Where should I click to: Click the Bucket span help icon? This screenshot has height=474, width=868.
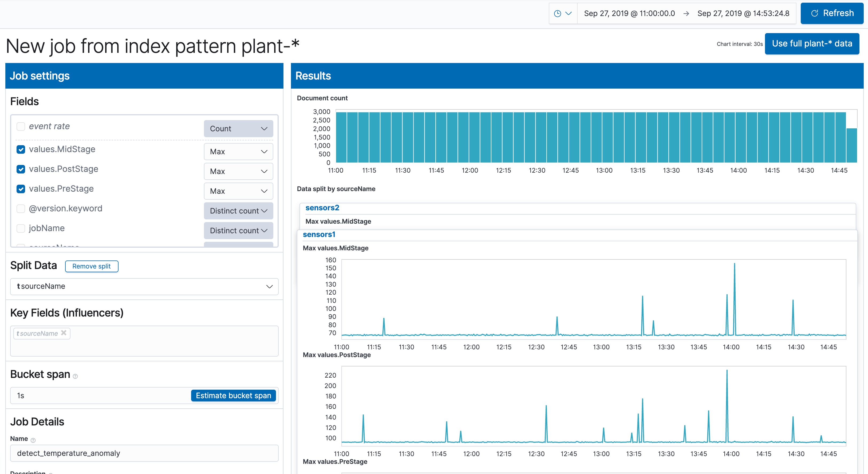coord(75,376)
